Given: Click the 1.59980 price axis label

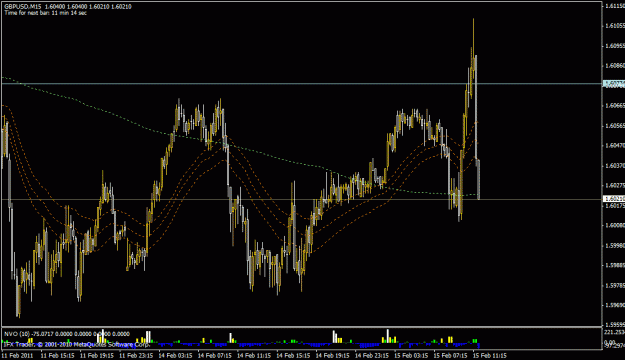Looking at the screenshot, I should pyautogui.click(x=615, y=246).
